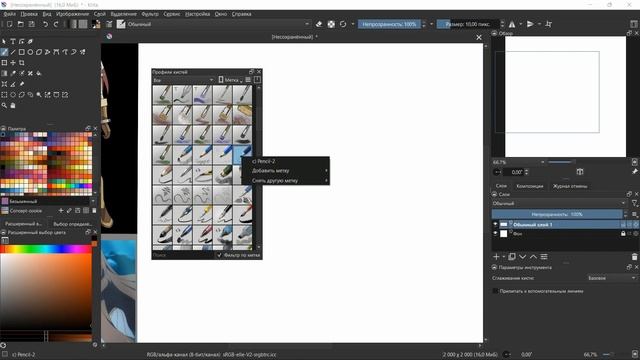The width and height of the screenshot is (640, 360).
Task: Select the Move tool
Action: coord(13,62)
